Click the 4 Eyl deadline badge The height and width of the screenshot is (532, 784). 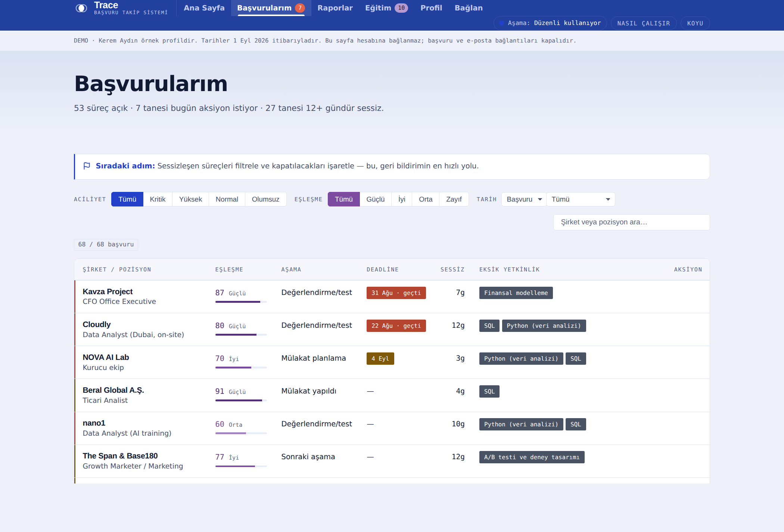pyautogui.click(x=380, y=359)
